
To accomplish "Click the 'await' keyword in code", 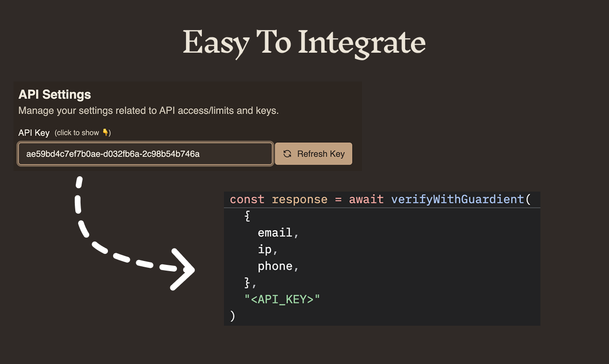I will (366, 199).
